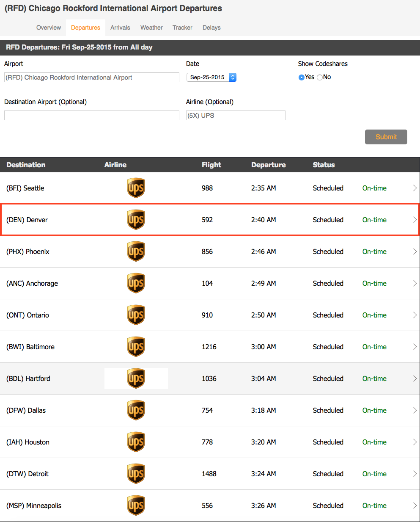The width and height of the screenshot is (420, 522).
Task: Click the Flight column header
Action: pos(211,165)
